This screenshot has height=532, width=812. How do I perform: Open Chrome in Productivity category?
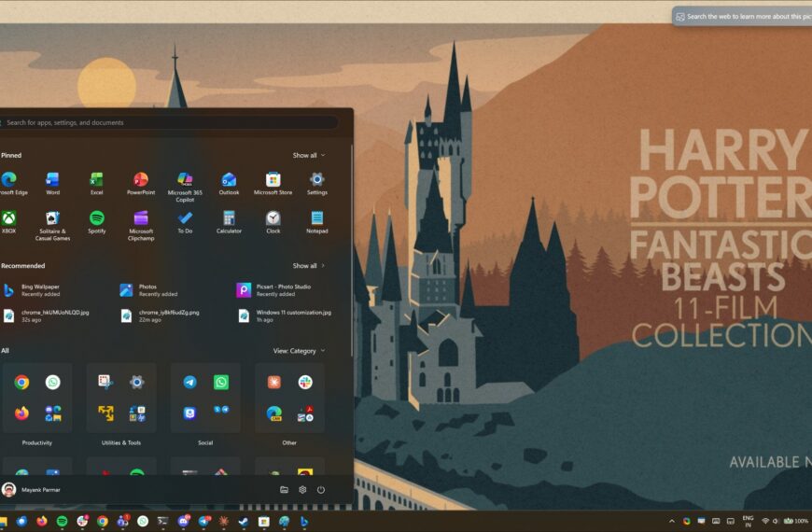pyautogui.click(x=21, y=383)
